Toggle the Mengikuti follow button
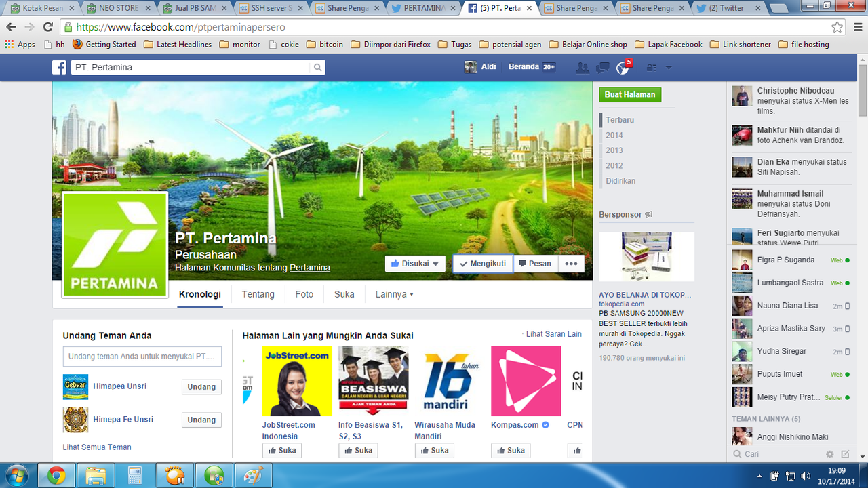 (482, 264)
